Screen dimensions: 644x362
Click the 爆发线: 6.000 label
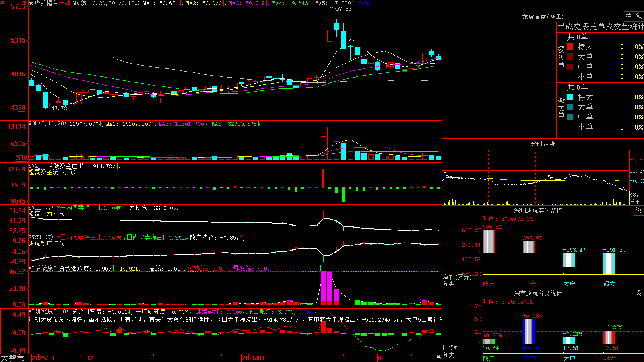254,268
